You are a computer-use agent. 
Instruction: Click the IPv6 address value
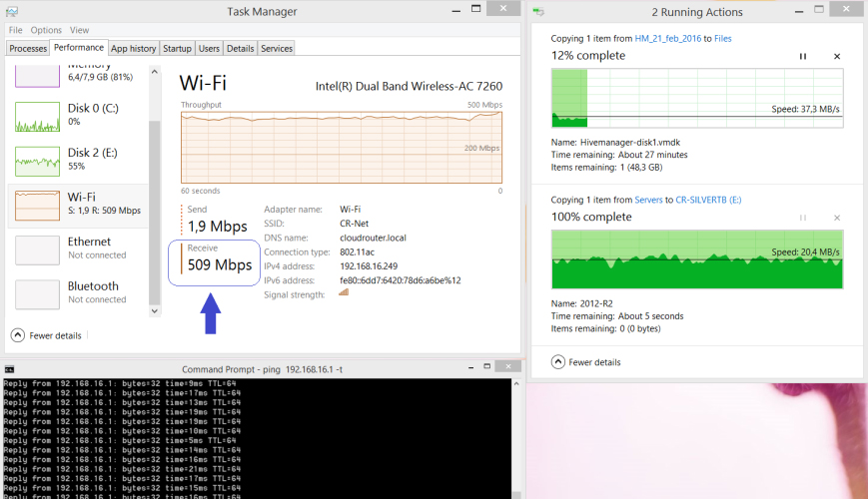pos(401,280)
